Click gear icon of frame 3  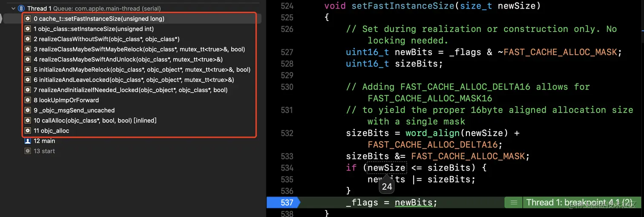(28, 49)
